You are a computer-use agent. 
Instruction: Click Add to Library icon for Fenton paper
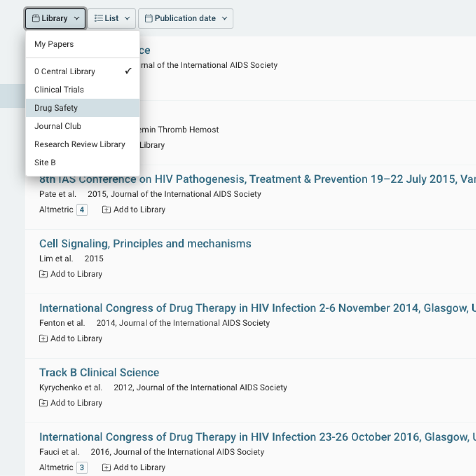coord(43,339)
